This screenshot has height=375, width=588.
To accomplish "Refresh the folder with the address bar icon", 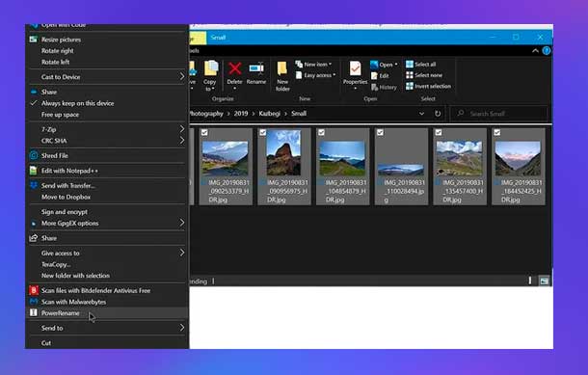I will pyautogui.click(x=438, y=113).
